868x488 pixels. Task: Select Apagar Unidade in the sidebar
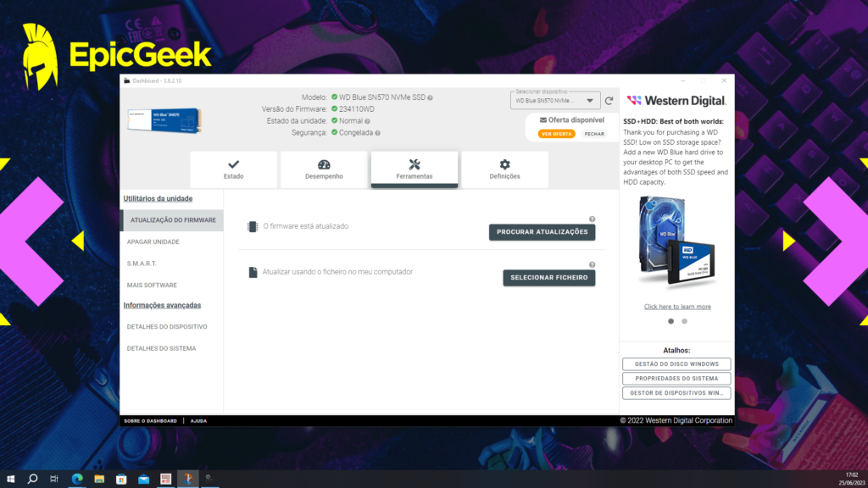pos(153,241)
